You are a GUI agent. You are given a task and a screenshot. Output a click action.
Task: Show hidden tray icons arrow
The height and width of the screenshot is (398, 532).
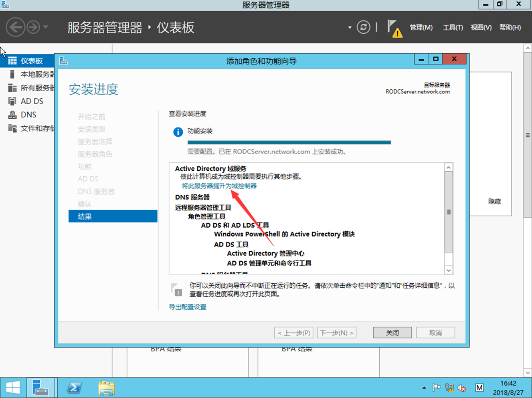coord(424,388)
